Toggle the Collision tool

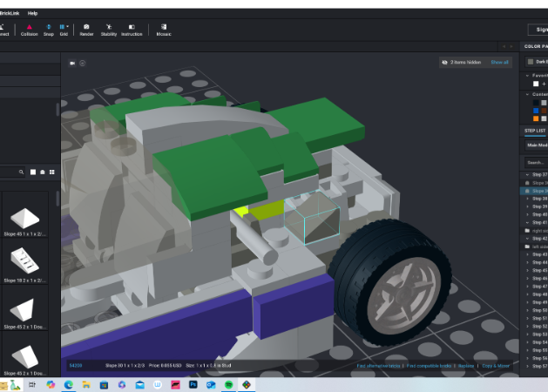coord(29,30)
